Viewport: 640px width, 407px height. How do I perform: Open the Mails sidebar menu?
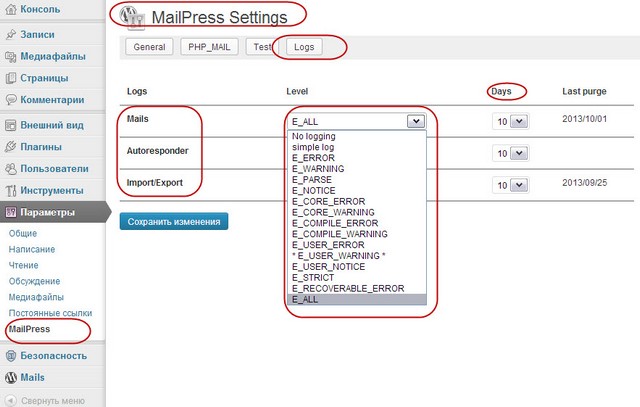[x=32, y=378]
